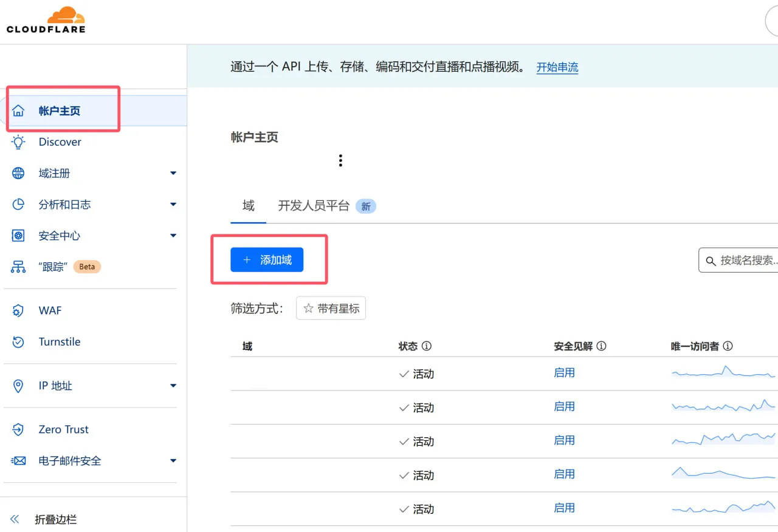Click the 折叠边栏 label

pyautogui.click(x=56, y=520)
